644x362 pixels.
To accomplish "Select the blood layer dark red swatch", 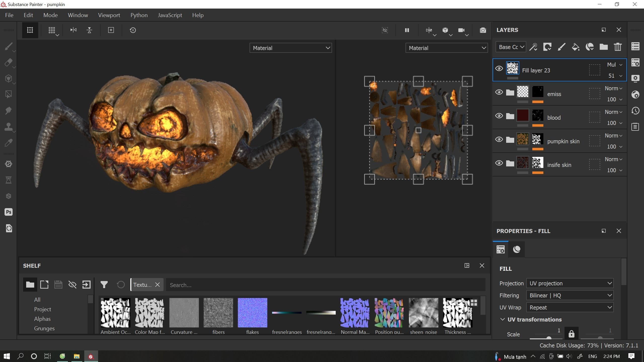I will 522,115.
